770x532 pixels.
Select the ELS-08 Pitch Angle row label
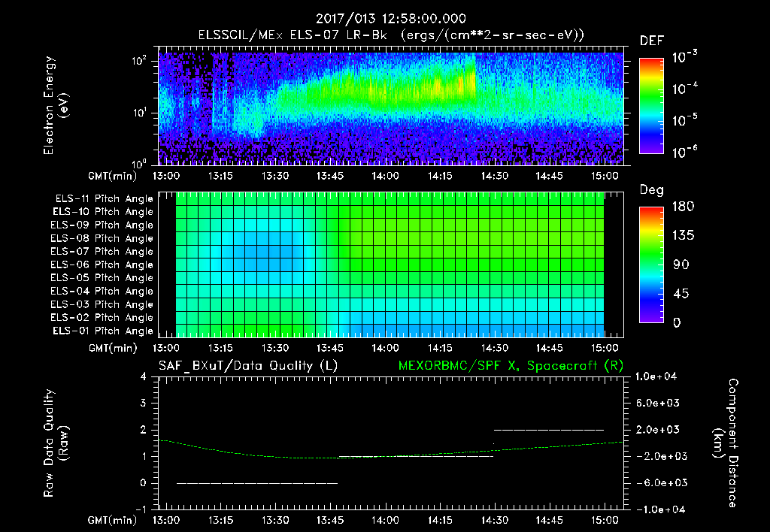click(x=102, y=238)
